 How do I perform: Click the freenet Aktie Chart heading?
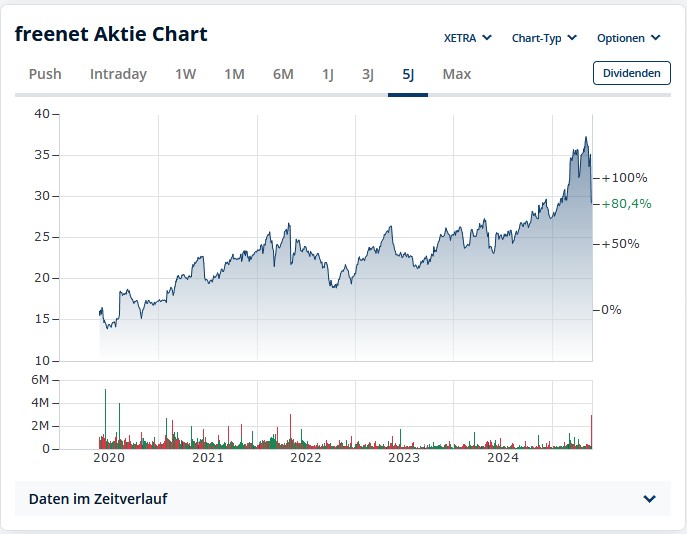click(x=111, y=34)
